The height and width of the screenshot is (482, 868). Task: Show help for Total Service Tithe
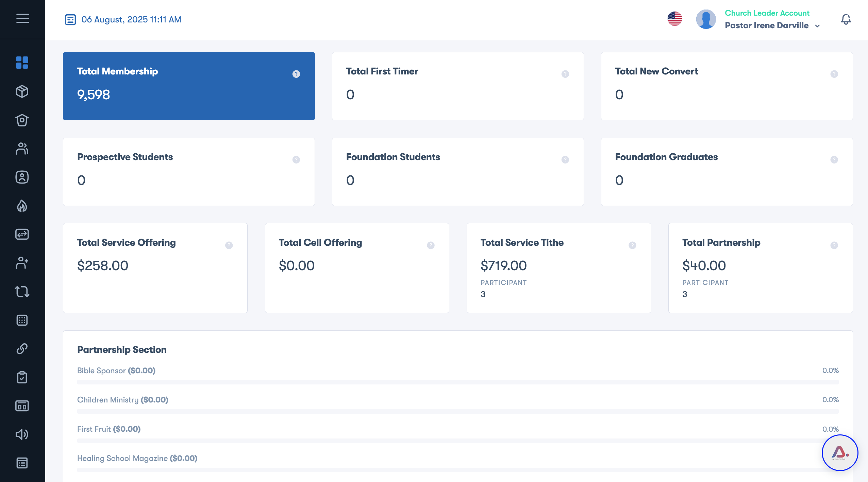pyautogui.click(x=632, y=245)
